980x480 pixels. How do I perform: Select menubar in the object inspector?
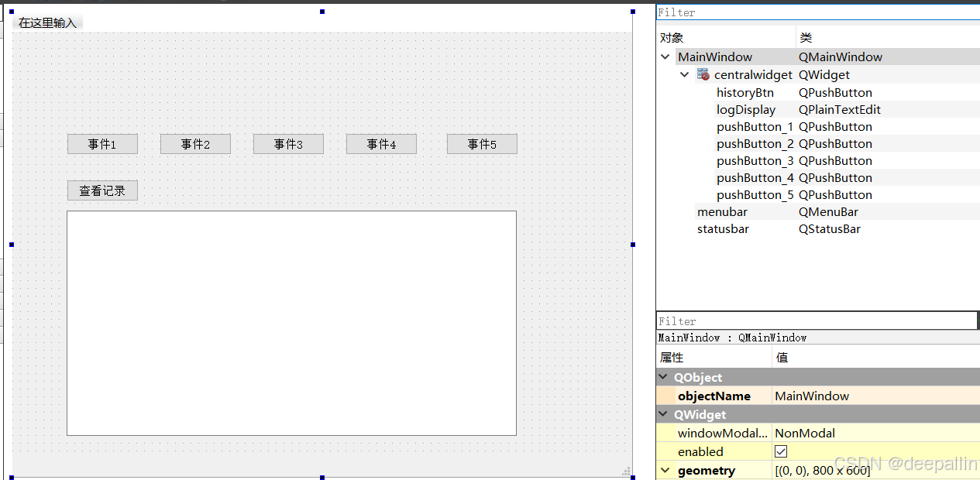pyautogui.click(x=722, y=211)
